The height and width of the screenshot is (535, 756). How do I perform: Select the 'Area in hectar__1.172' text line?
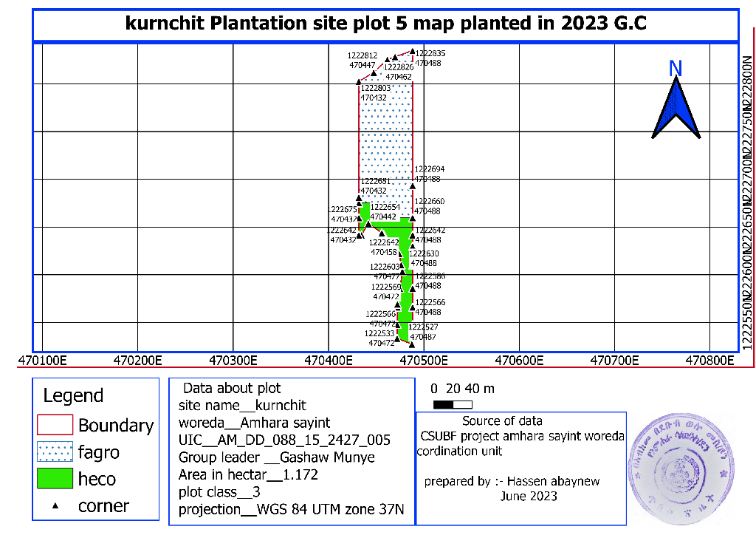pyautogui.click(x=248, y=475)
